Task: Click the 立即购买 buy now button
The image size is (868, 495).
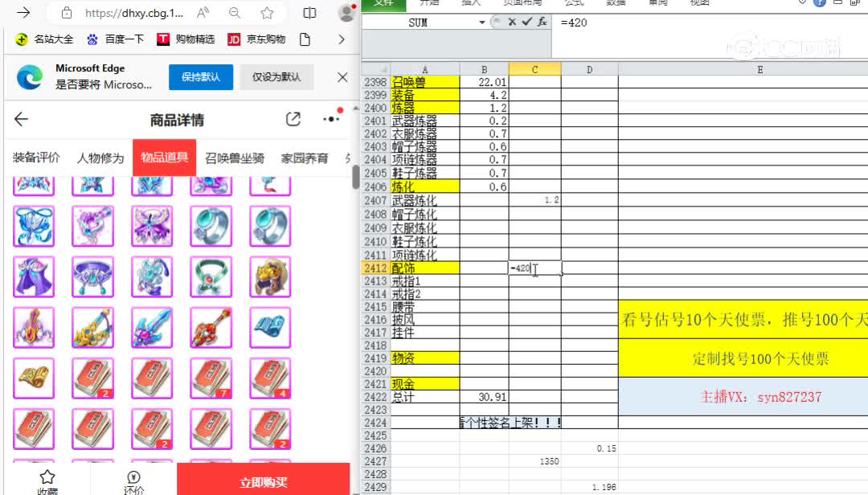Action: point(264,480)
